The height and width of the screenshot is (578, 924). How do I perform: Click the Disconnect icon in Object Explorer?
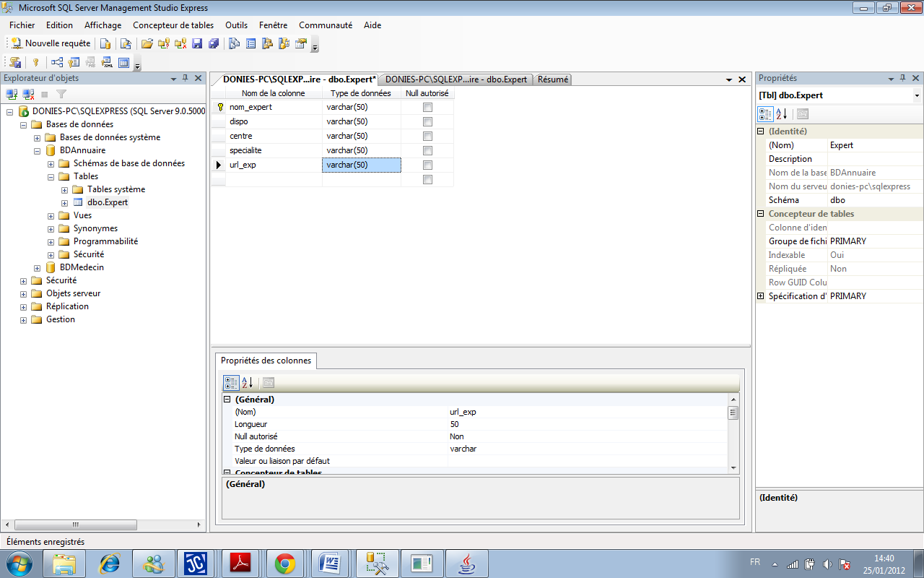[28, 94]
